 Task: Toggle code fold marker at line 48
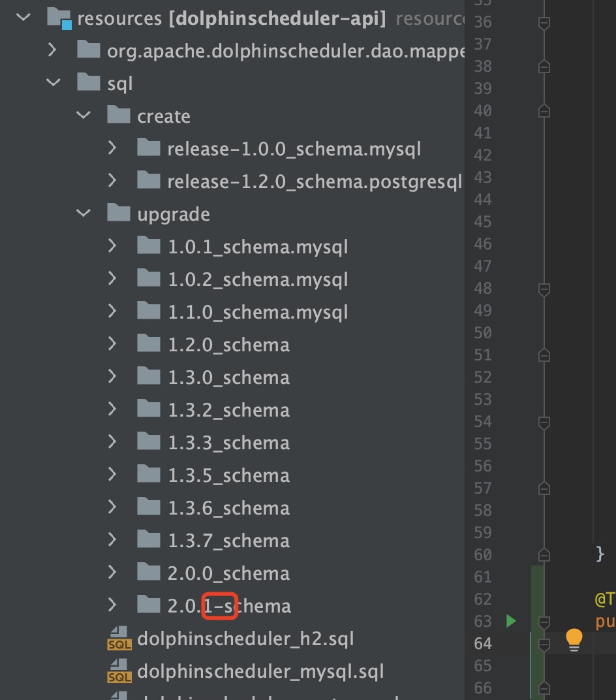click(x=544, y=289)
